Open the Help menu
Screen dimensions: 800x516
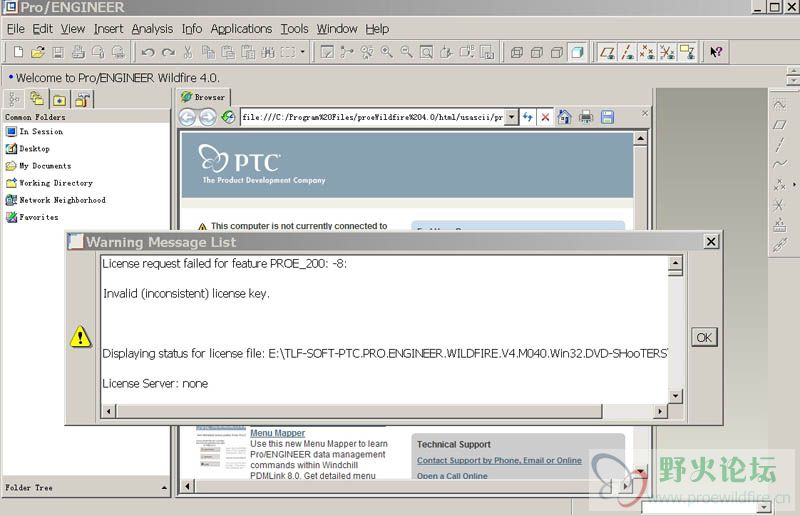click(x=377, y=29)
